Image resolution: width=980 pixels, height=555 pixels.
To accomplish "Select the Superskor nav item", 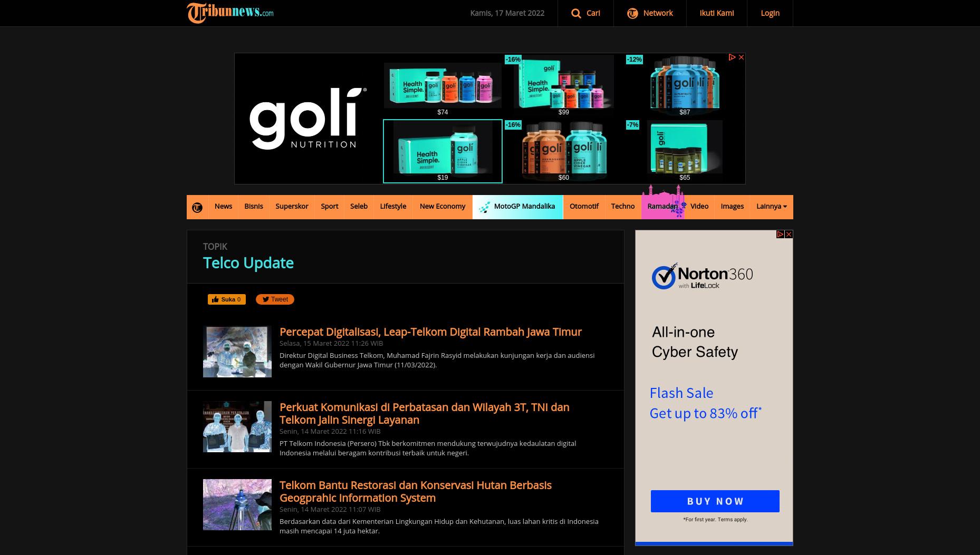I will (x=292, y=207).
